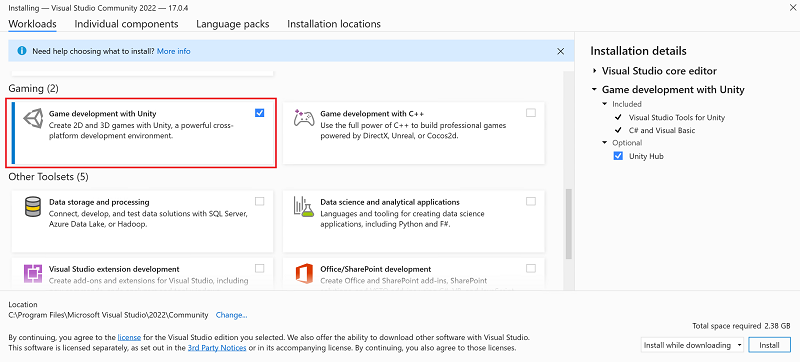Click the database icon for Data storage
This screenshot has width=800, height=362.
(x=33, y=206)
